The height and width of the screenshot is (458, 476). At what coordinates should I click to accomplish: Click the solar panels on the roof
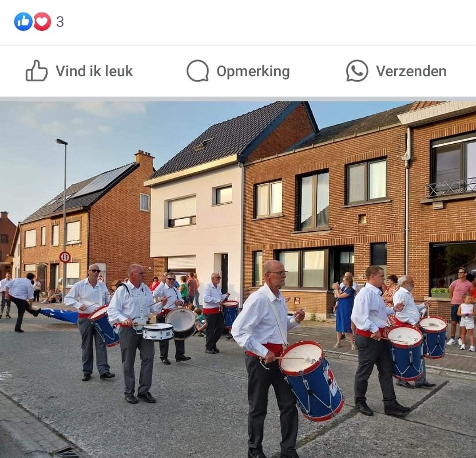[x=102, y=181]
